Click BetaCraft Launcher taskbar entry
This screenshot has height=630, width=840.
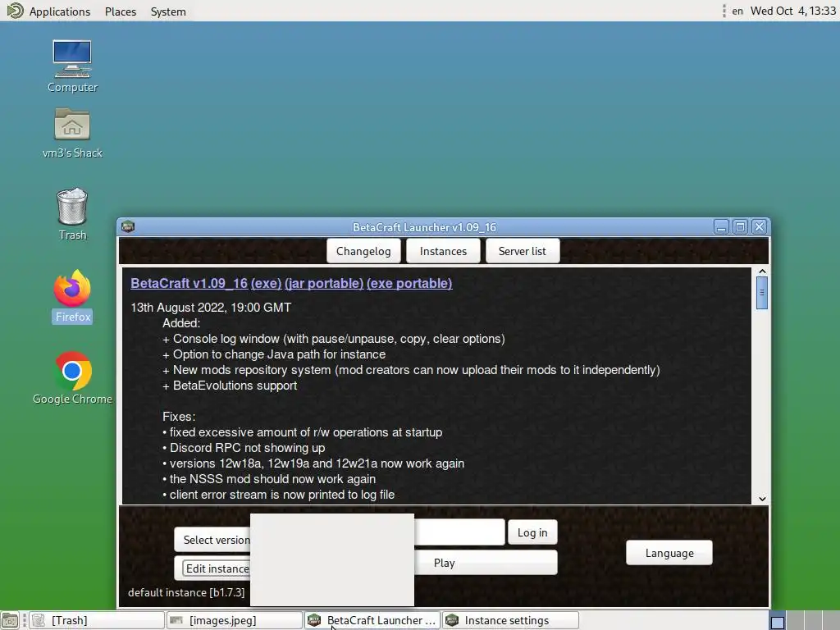point(372,620)
